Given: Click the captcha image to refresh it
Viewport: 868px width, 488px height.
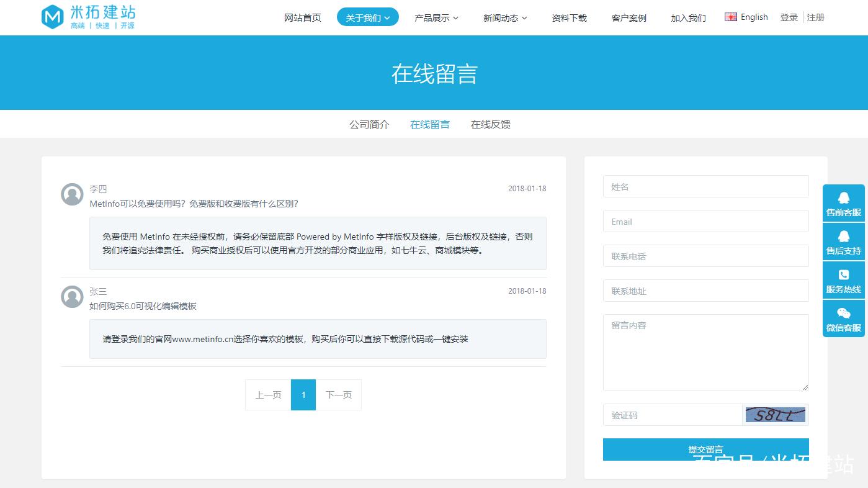Looking at the screenshot, I should coord(775,414).
